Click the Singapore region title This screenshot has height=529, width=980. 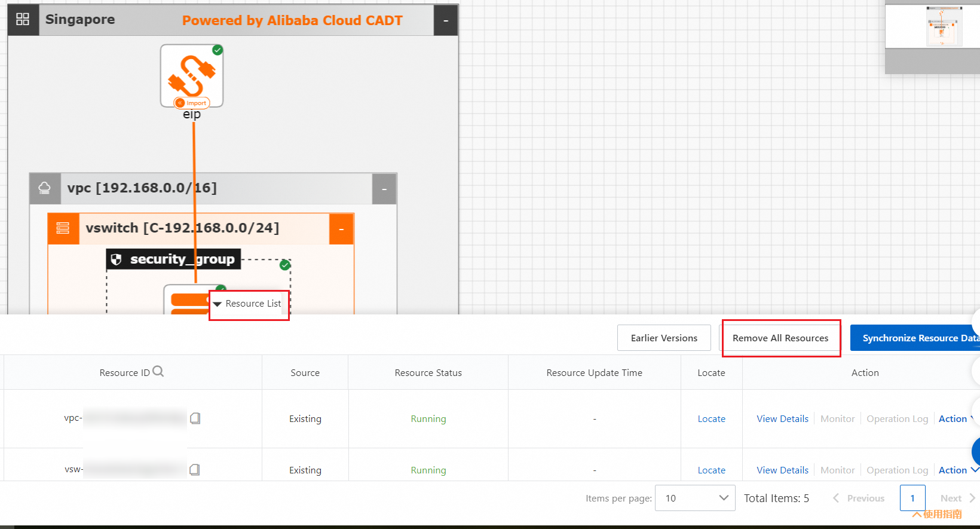tap(80, 19)
